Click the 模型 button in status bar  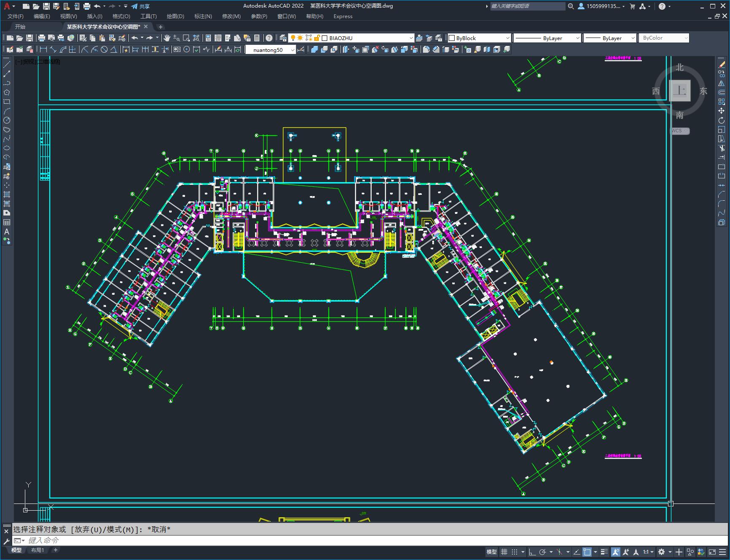coord(492,552)
